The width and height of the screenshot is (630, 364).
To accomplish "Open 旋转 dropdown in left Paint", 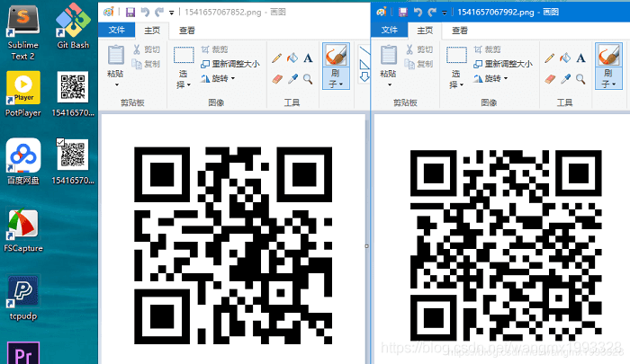I will coord(218,78).
